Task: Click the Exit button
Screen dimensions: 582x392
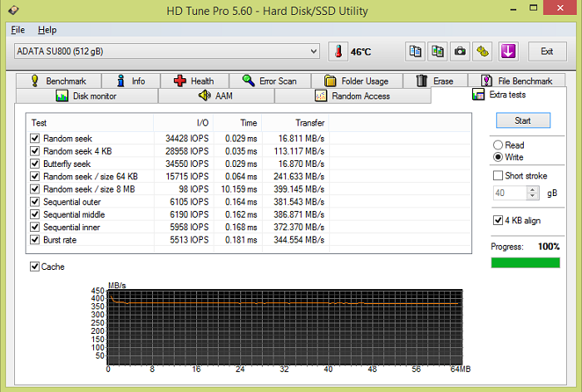Action: pyautogui.click(x=547, y=51)
